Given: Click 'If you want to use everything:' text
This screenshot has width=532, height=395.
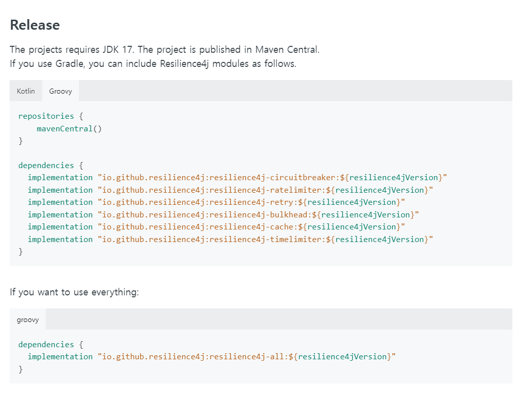Looking at the screenshot, I should [x=74, y=292].
